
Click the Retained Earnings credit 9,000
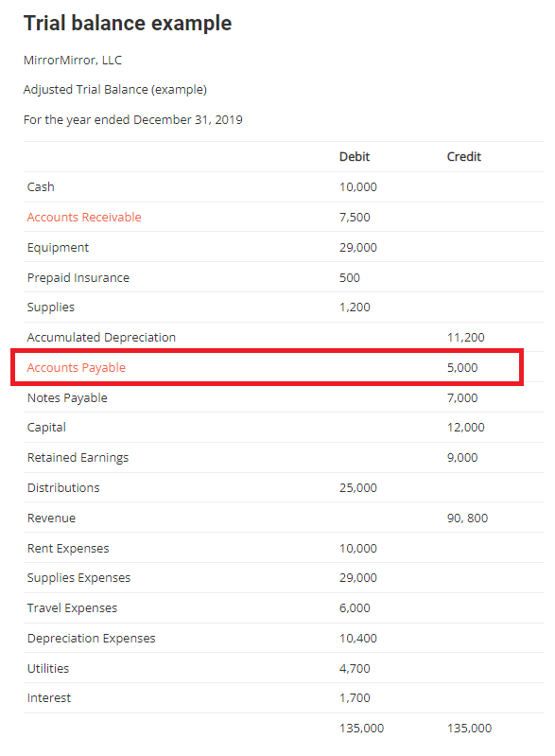462,458
